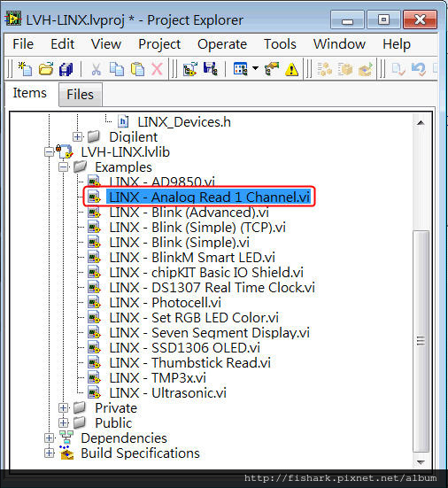The image size is (448, 488).
Task: Open the Window menu
Action: tap(339, 44)
